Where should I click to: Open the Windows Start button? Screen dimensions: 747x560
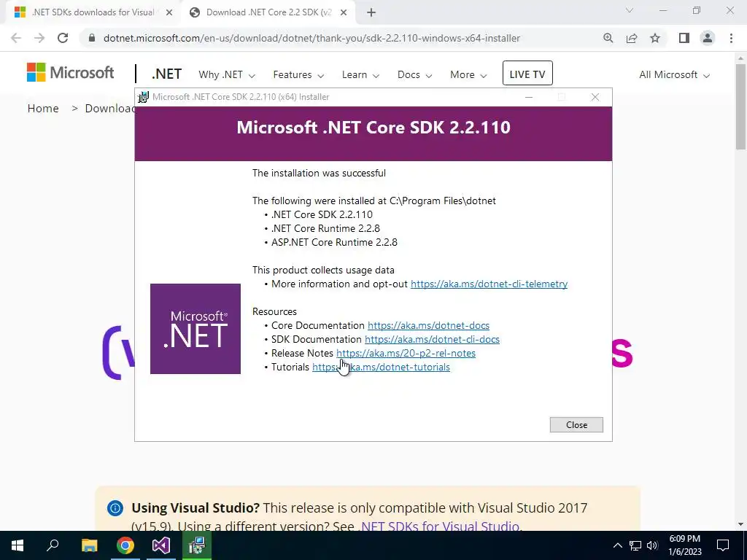(x=18, y=545)
